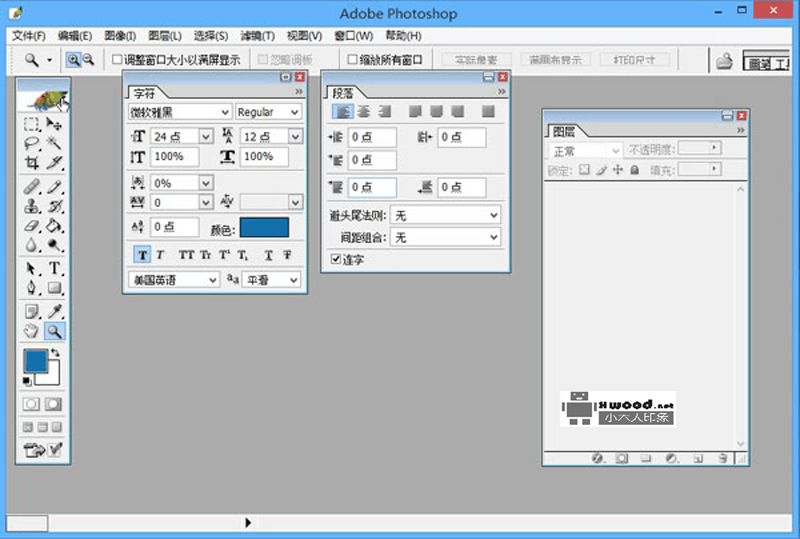Select the Dodge tool
The width and height of the screenshot is (800, 539).
click(x=54, y=245)
